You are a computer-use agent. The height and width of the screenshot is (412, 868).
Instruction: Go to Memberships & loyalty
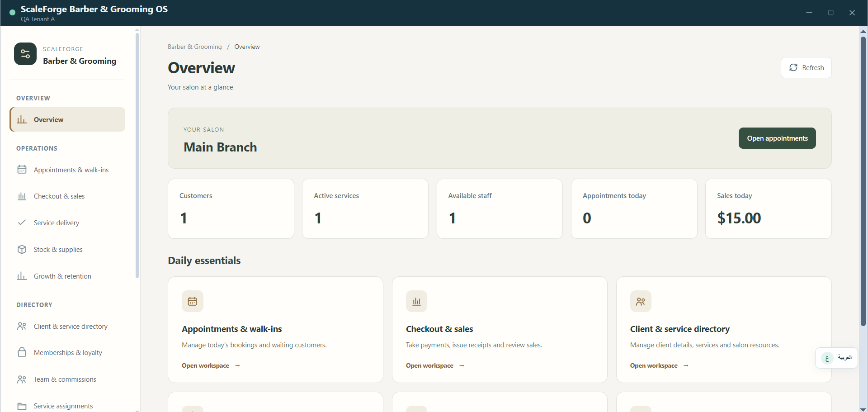coord(67,352)
